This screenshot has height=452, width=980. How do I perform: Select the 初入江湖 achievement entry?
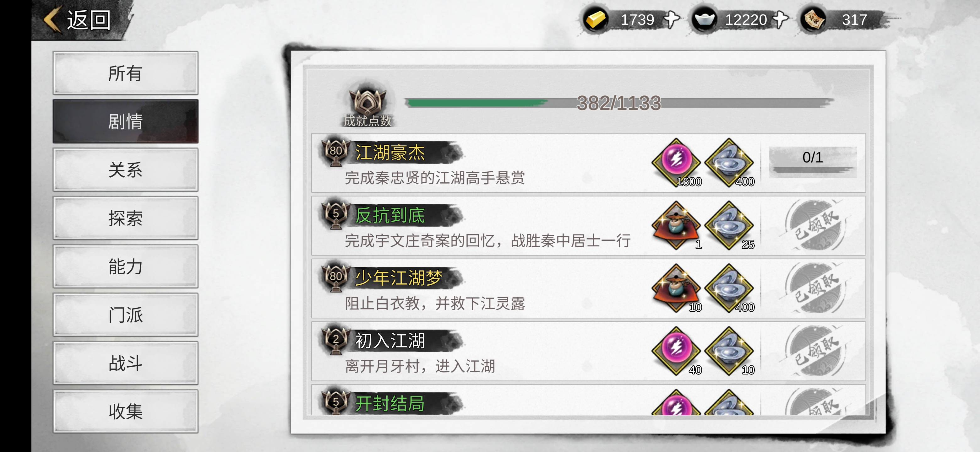click(588, 351)
